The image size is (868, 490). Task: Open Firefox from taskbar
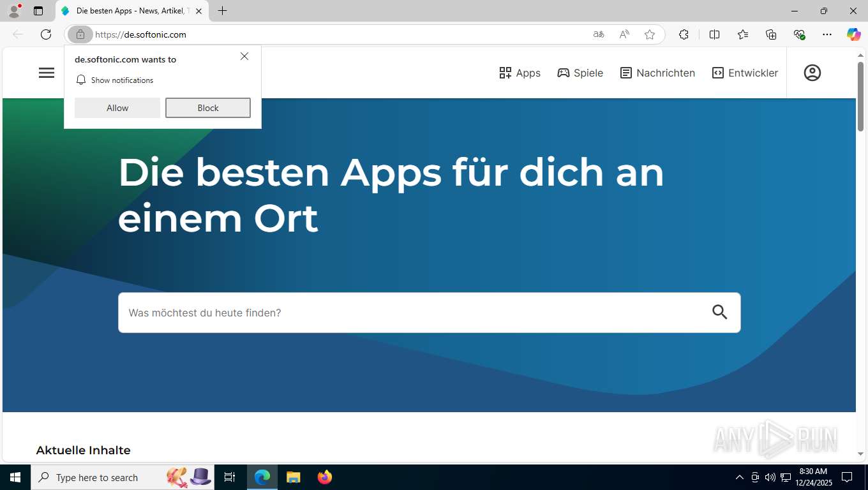pos(325,477)
